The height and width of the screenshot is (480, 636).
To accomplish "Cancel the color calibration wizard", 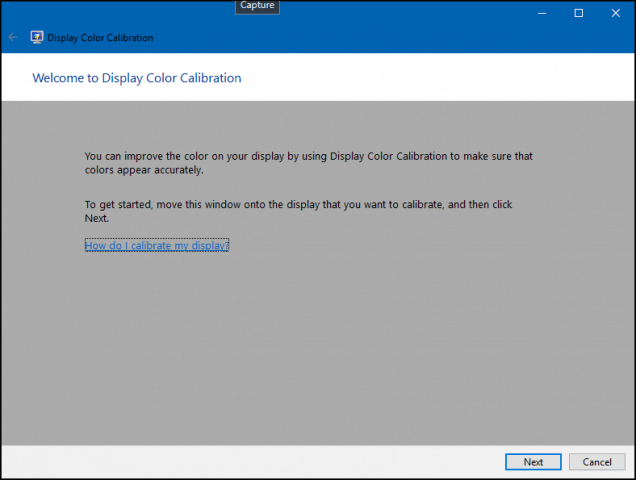I will [x=597, y=462].
